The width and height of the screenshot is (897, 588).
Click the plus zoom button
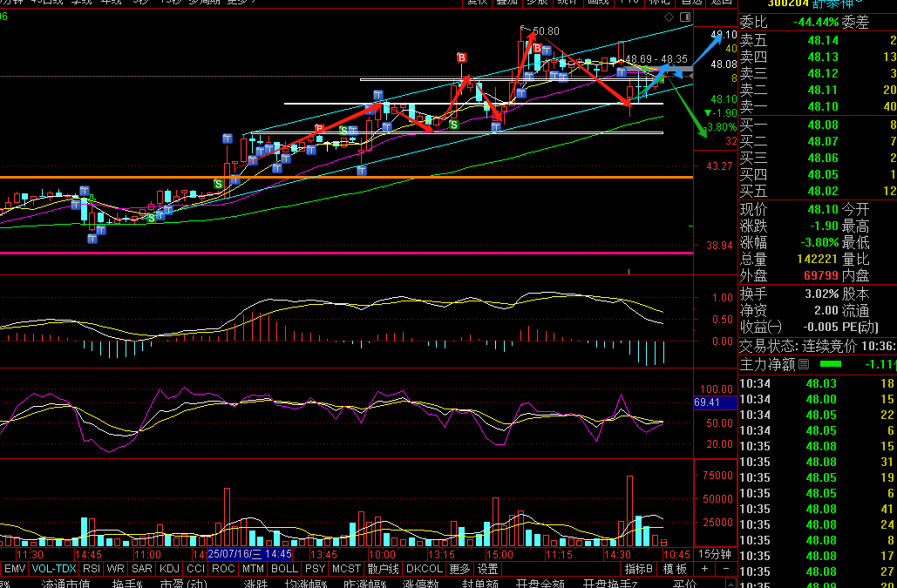[704, 569]
